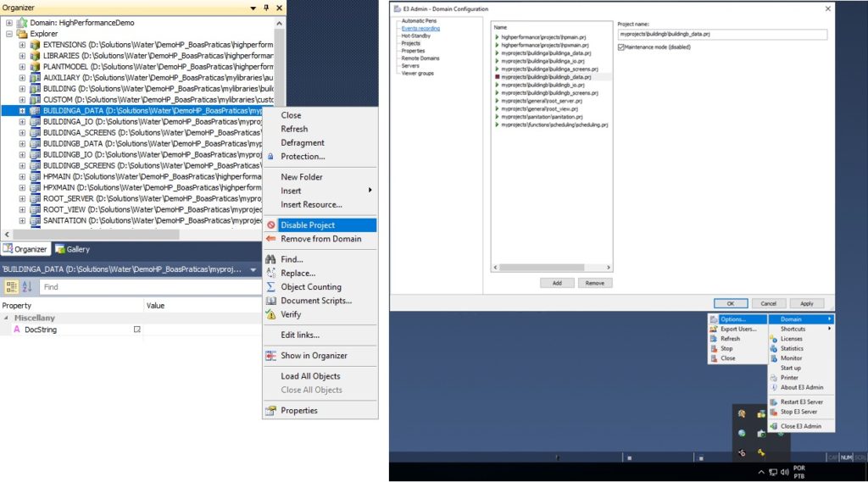Switch to the Gallery tab
The height and width of the screenshot is (482, 868).
click(x=73, y=249)
